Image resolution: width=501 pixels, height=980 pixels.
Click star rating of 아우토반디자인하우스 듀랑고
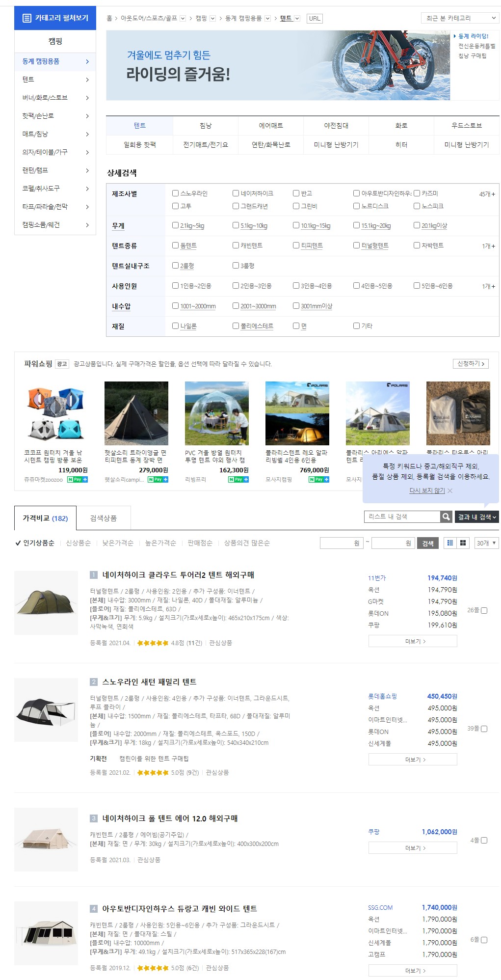(153, 968)
